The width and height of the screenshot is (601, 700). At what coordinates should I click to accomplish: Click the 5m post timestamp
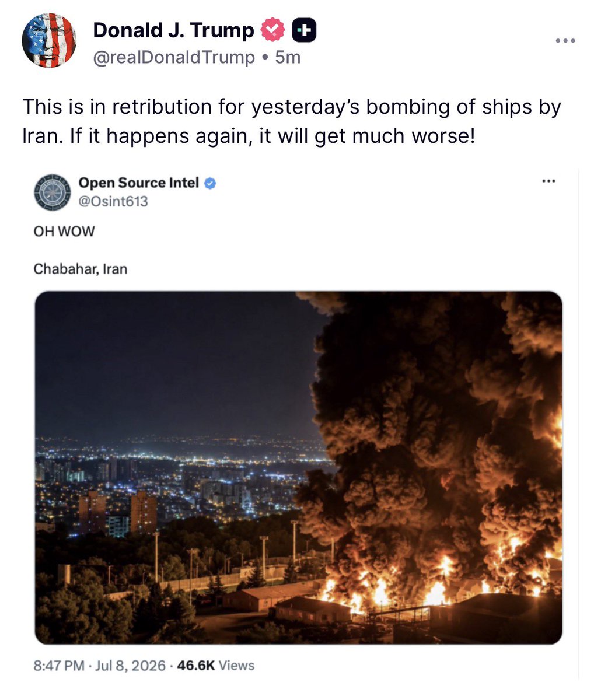pyautogui.click(x=288, y=57)
